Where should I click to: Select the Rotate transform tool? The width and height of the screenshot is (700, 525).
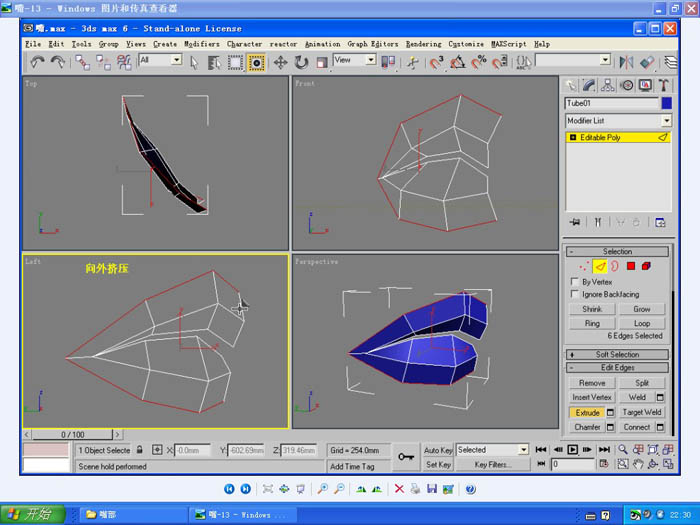[x=301, y=62]
